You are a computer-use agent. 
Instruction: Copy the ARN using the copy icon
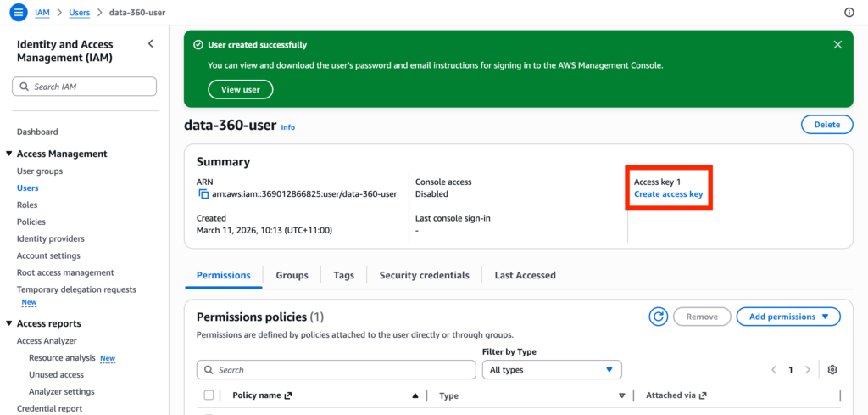point(203,194)
